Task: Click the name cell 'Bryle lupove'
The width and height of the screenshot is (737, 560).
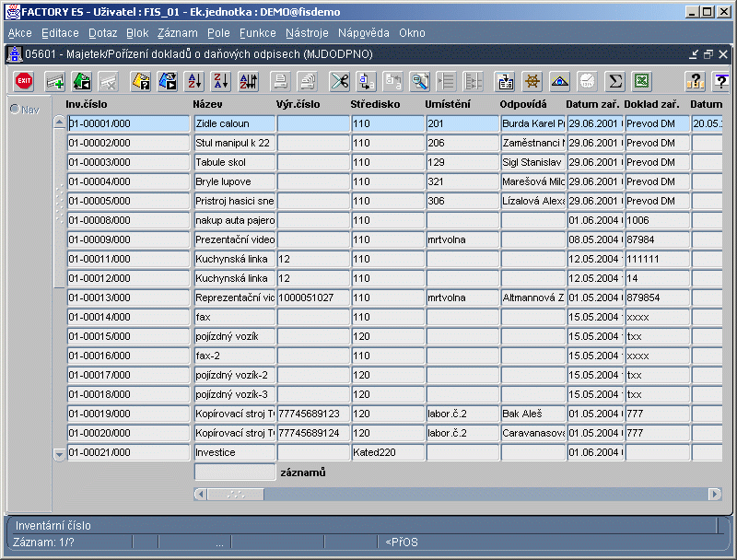Action: (x=235, y=181)
